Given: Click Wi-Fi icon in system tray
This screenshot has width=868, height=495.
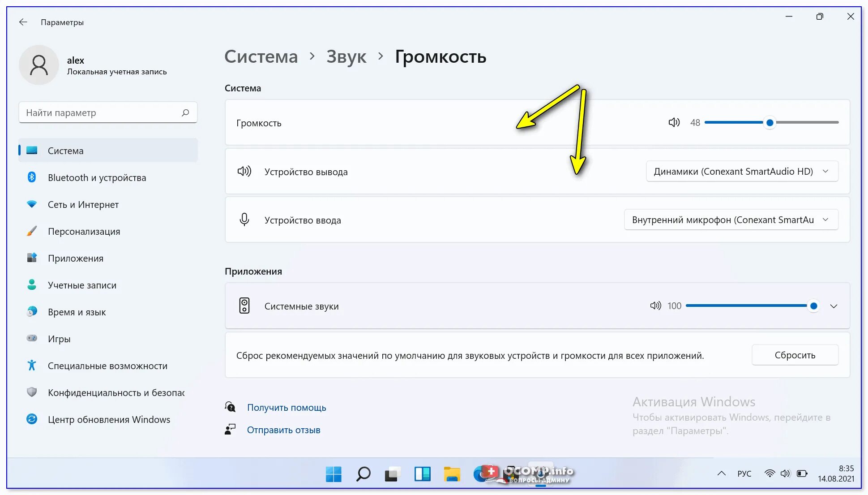Looking at the screenshot, I should tap(770, 473).
